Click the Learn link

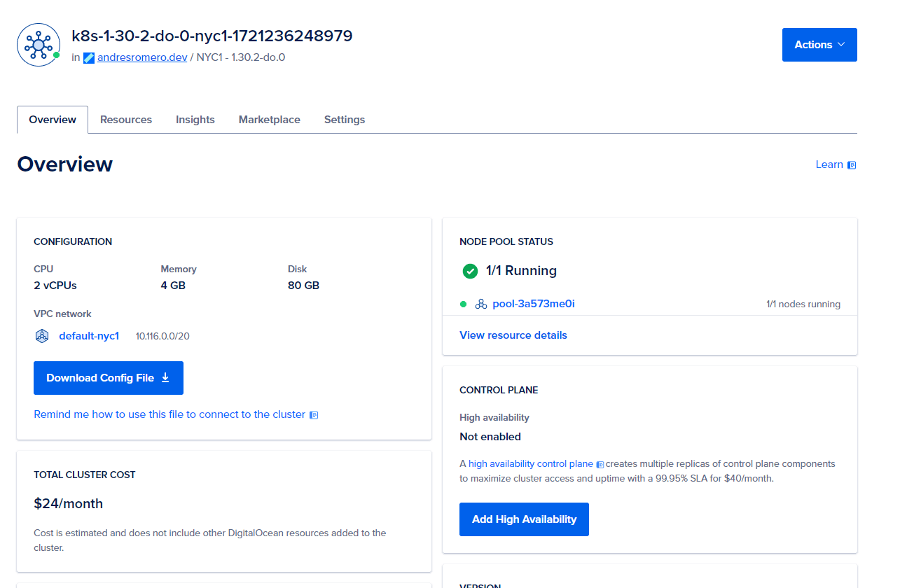829,164
